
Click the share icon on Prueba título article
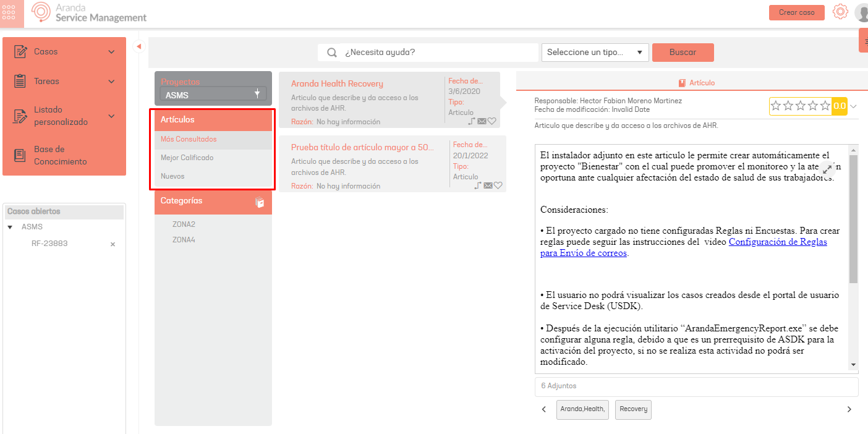click(x=478, y=185)
